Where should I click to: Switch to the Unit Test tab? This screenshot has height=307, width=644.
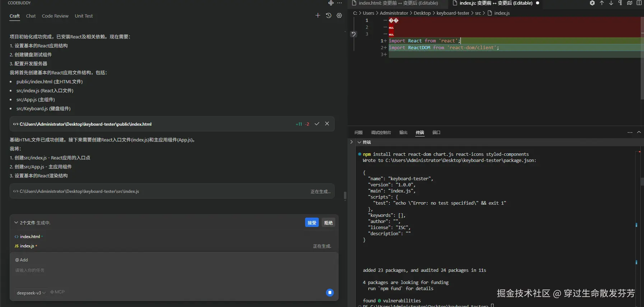(x=84, y=16)
